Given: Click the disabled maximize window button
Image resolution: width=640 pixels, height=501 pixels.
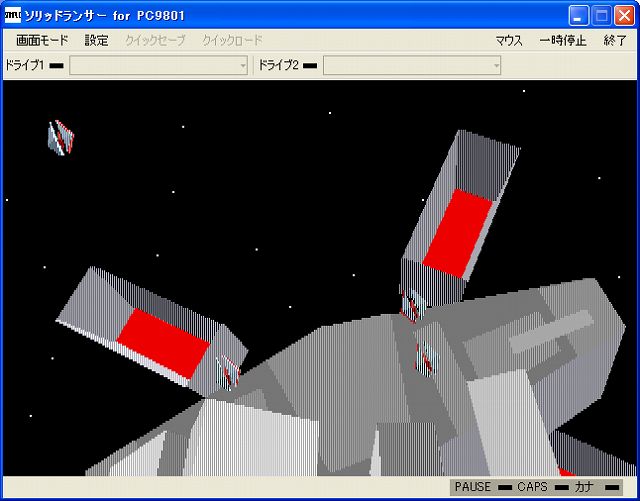Looking at the screenshot, I should coord(601,16).
